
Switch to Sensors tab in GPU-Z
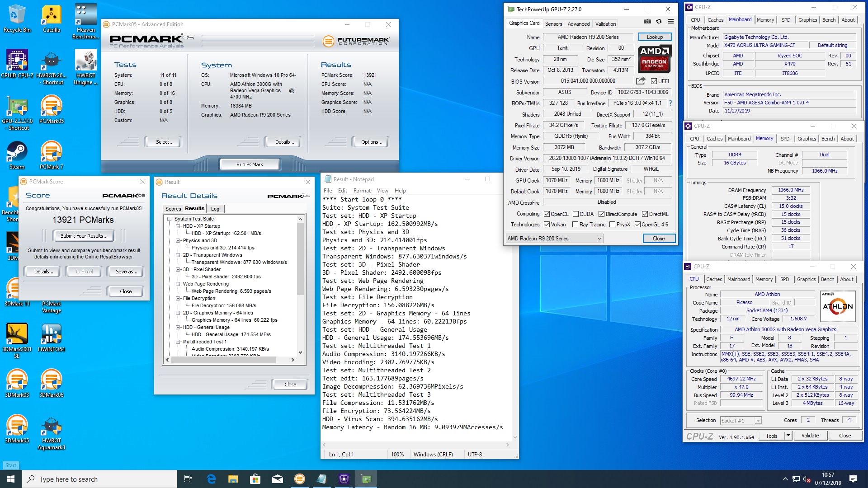tap(553, 24)
